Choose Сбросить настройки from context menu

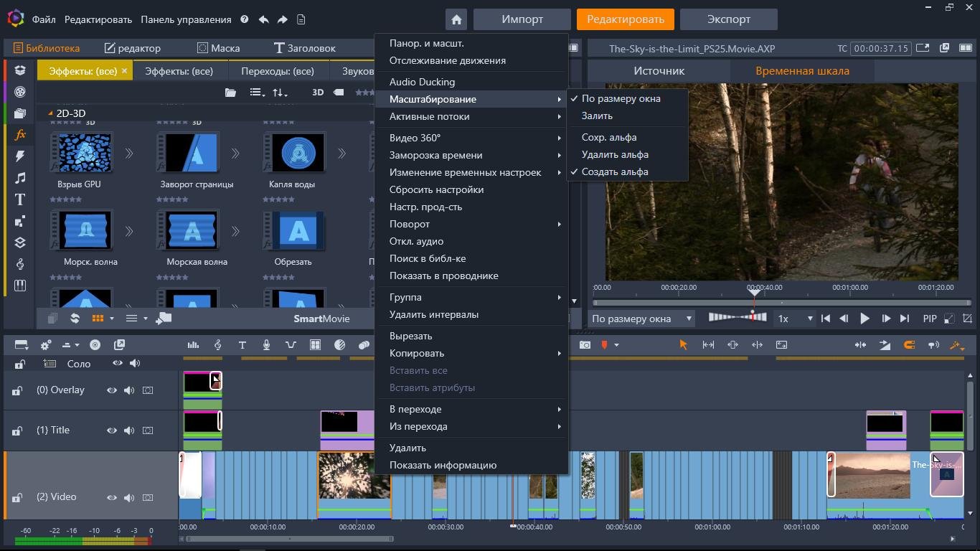(436, 189)
